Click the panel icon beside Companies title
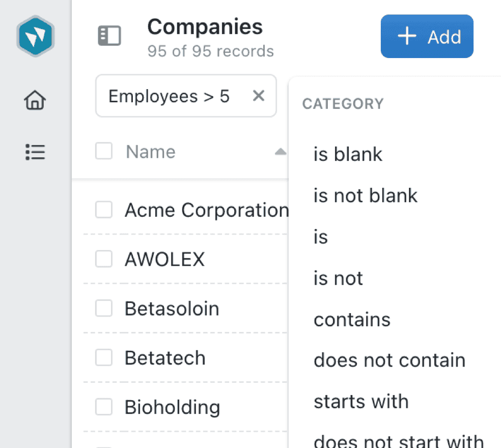 (x=110, y=36)
